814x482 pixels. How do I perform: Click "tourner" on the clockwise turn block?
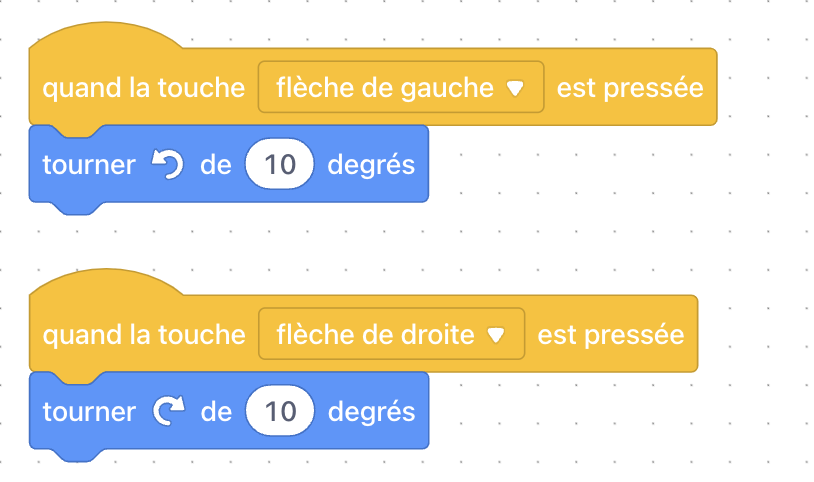pos(89,412)
